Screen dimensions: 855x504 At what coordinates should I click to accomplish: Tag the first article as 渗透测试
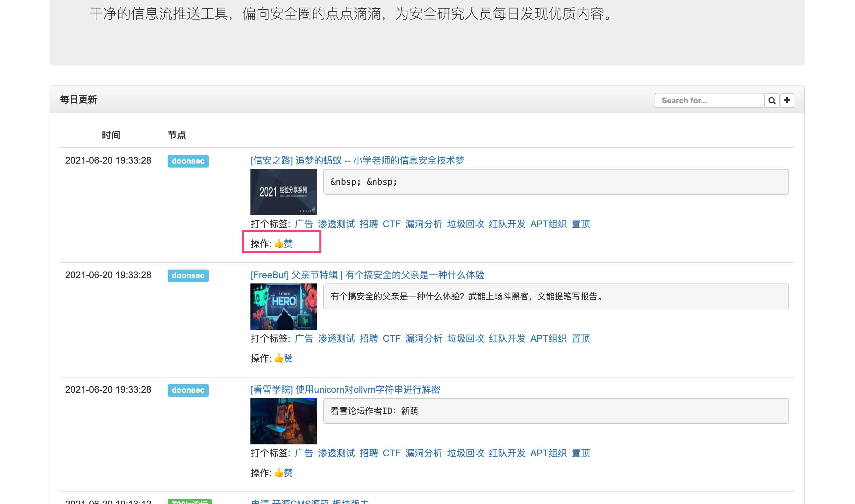pyautogui.click(x=336, y=224)
